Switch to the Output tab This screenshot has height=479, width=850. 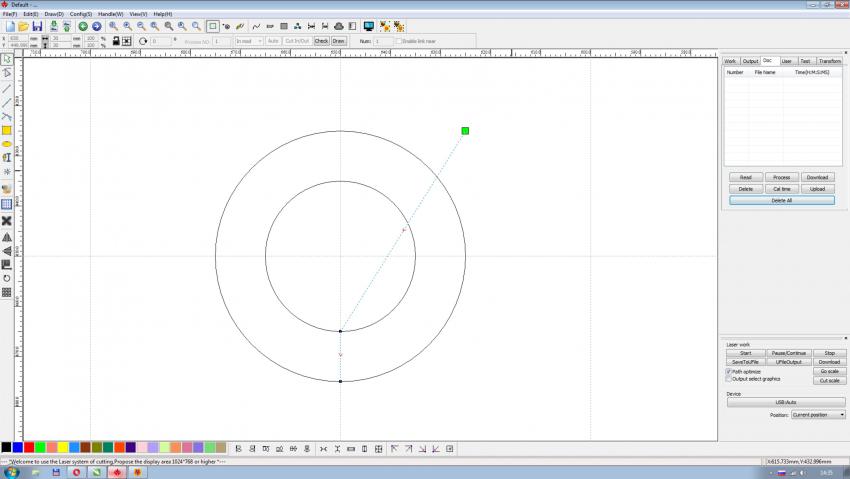coord(750,61)
